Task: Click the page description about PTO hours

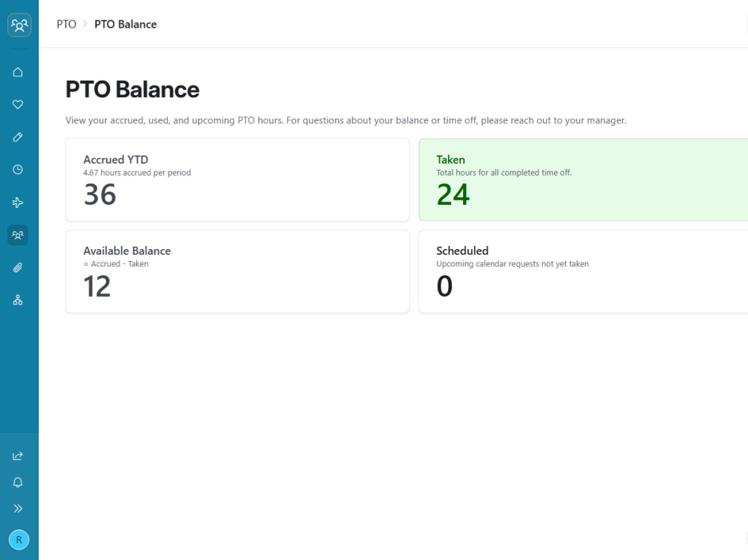Action: pyautogui.click(x=346, y=120)
